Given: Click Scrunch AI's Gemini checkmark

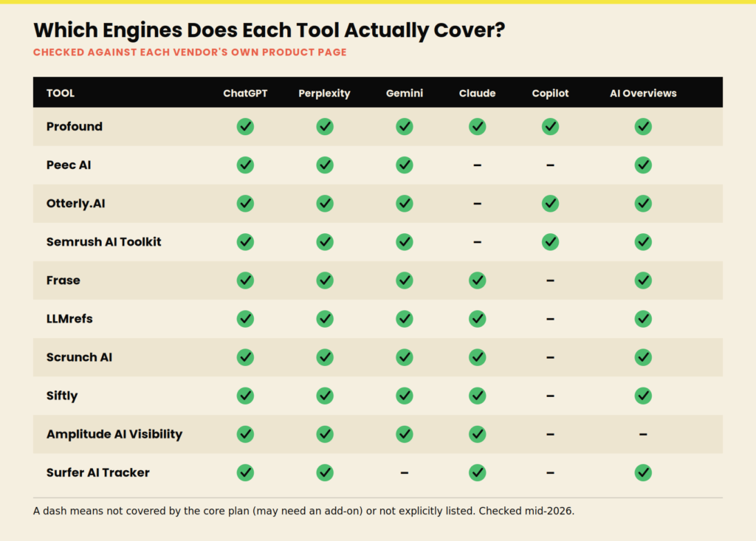Looking at the screenshot, I should [x=404, y=357].
